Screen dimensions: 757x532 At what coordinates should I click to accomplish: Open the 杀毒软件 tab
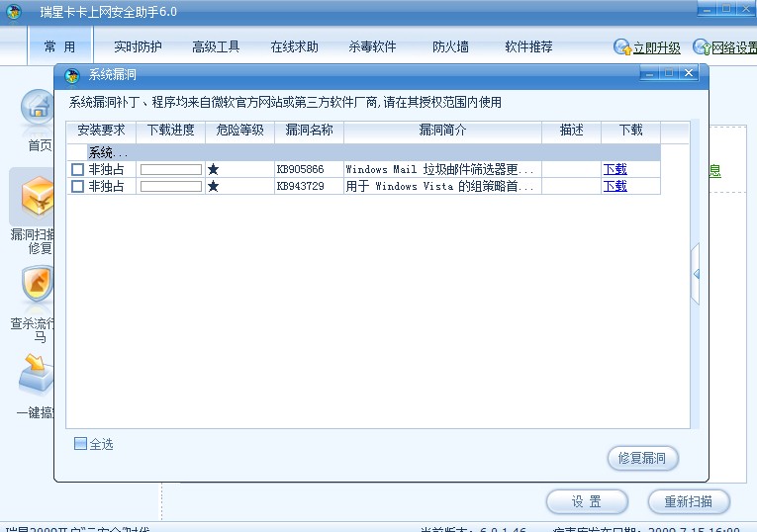click(x=372, y=46)
